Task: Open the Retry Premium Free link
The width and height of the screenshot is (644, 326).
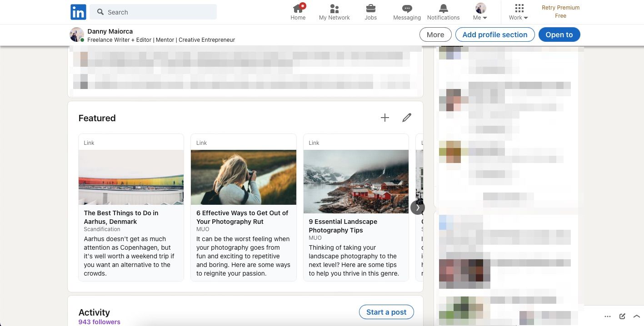Action: click(560, 11)
